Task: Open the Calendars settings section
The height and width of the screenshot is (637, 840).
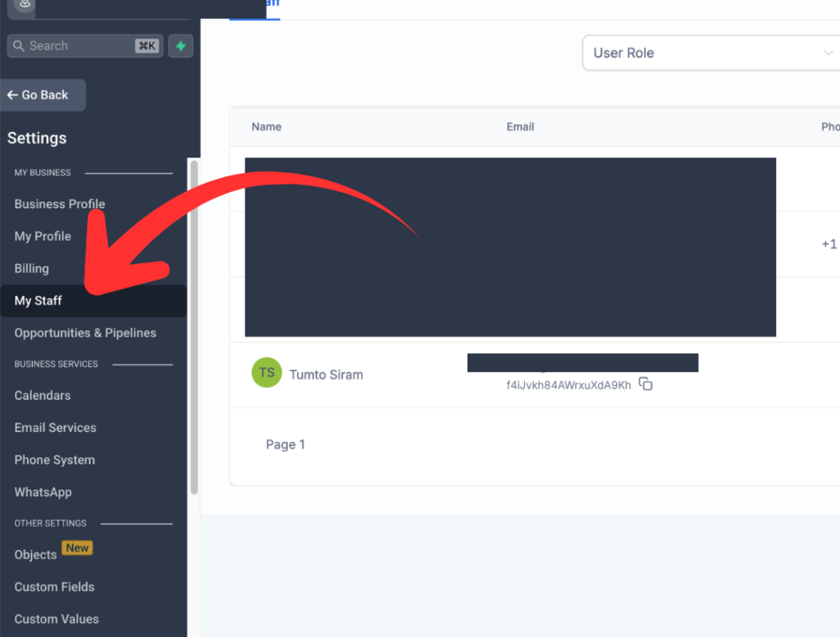Action: pos(40,395)
